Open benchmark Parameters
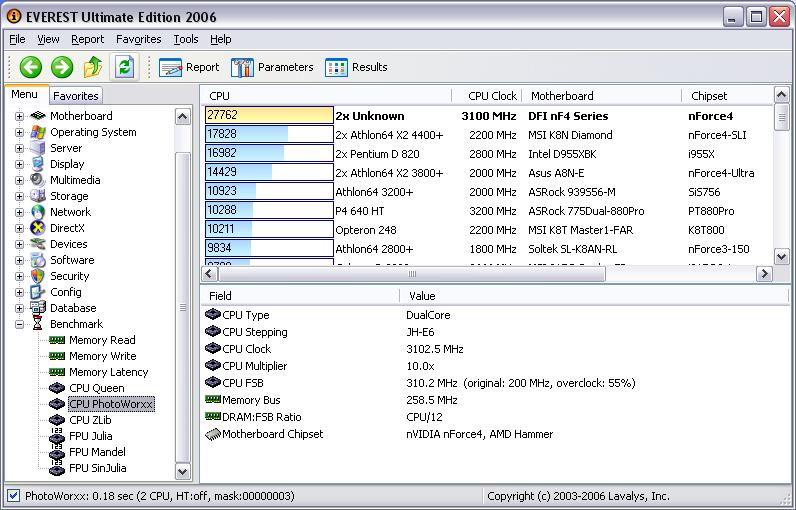This screenshot has width=796, height=510. tap(272, 67)
